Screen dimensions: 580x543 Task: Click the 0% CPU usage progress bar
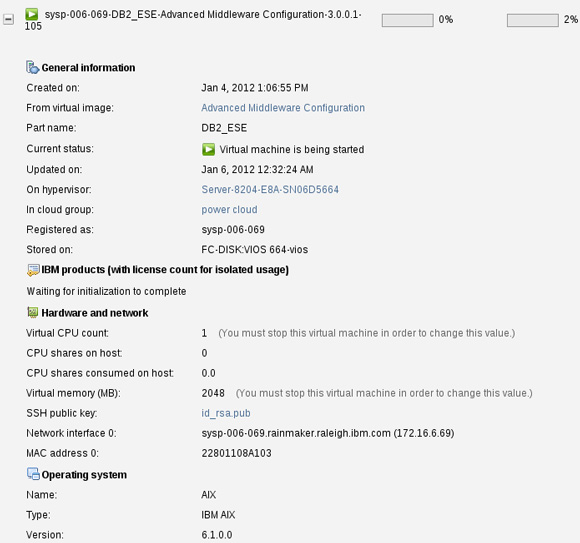coord(408,20)
